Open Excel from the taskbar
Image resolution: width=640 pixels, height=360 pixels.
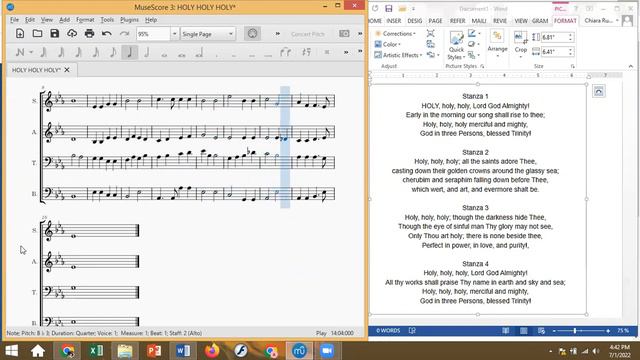pyautogui.click(x=96, y=351)
